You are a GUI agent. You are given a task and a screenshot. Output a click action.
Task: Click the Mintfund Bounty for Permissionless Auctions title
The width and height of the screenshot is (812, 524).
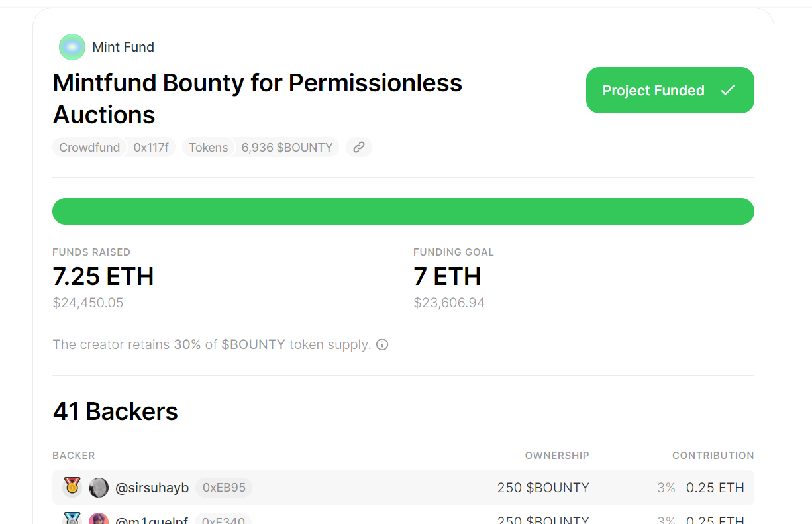(x=257, y=99)
